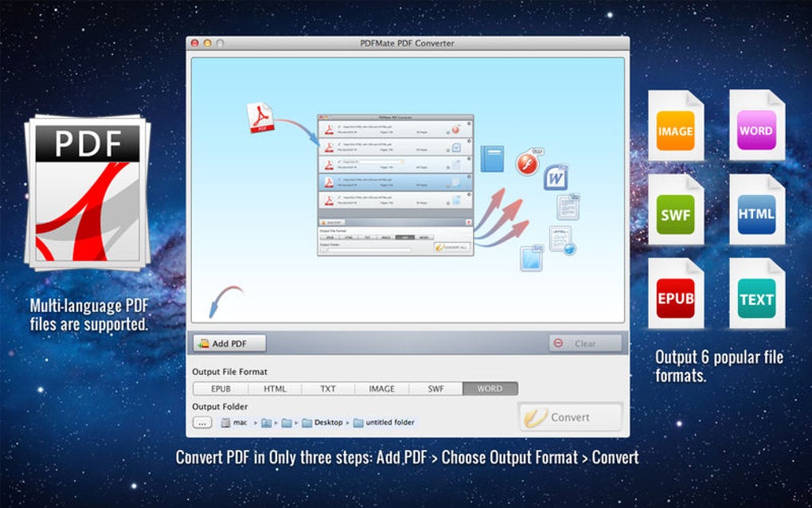Click the 'Convert PDF in Only three steps' caption
This screenshot has height=508, width=812.
(x=407, y=458)
